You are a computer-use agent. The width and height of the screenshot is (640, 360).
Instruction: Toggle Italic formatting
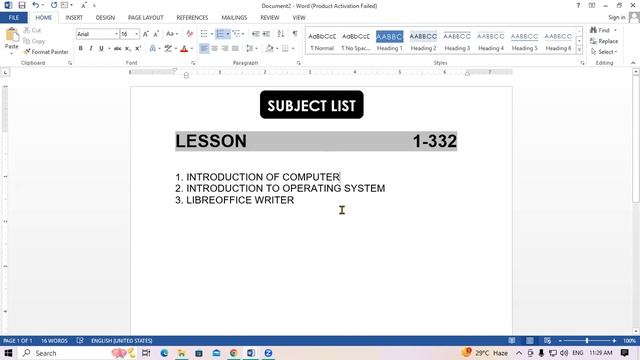(91, 49)
